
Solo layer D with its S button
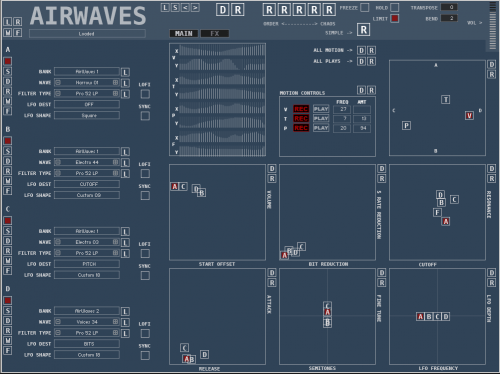click(x=8, y=311)
